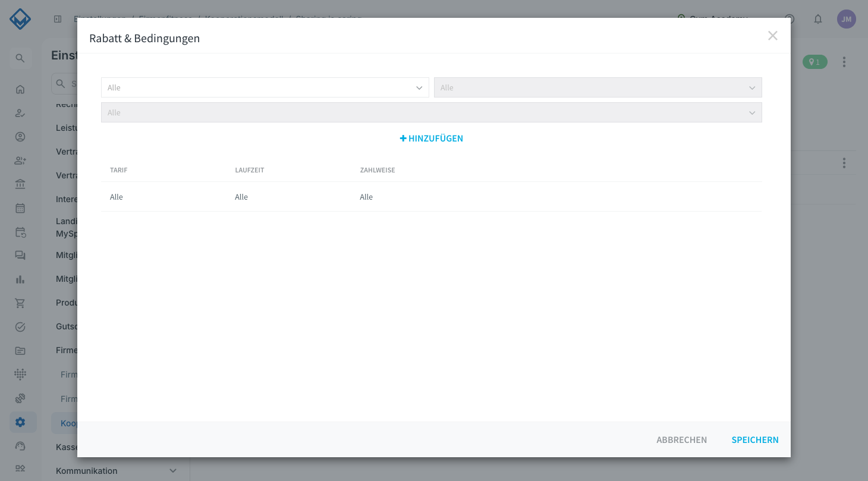This screenshot has height=481, width=868.
Task: Open the bank building icon in the sidebar
Action: point(20,184)
